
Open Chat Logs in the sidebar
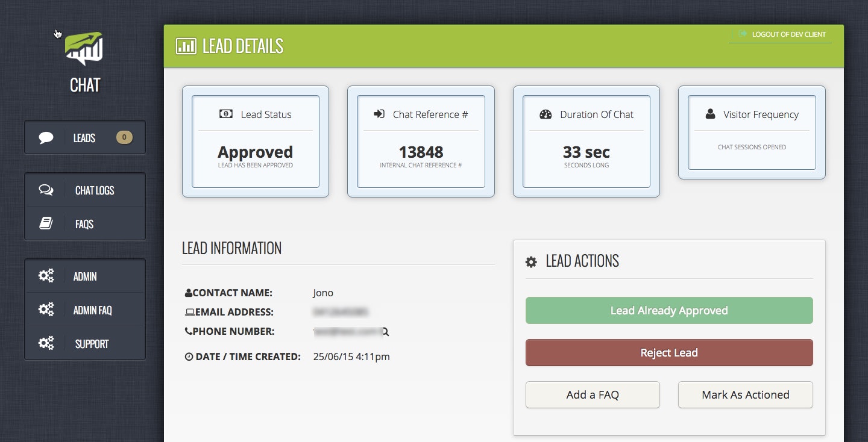pos(85,190)
